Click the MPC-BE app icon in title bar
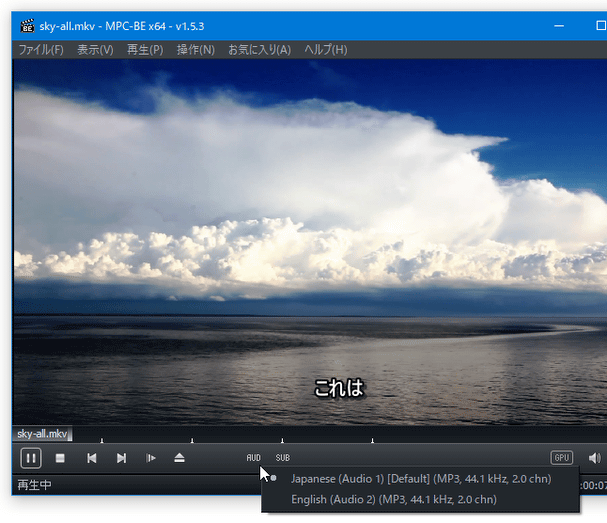This screenshot has width=607, height=523. pyautogui.click(x=27, y=26)
